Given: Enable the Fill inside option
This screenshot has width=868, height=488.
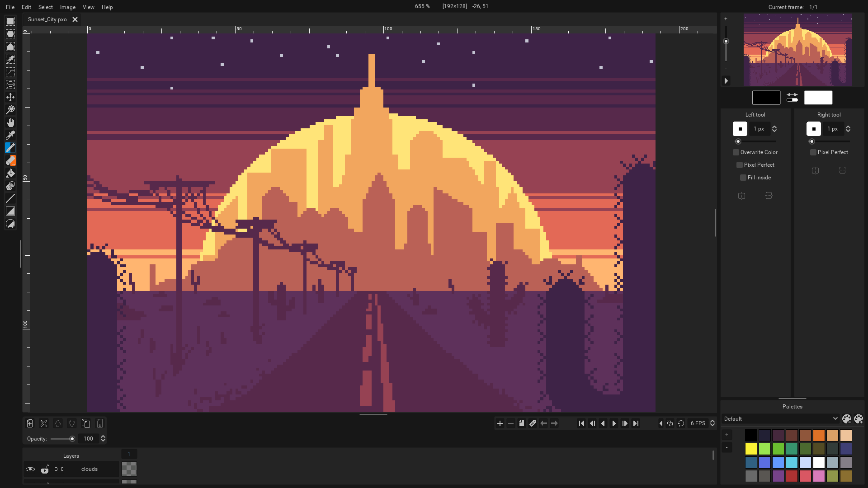Looking at the screenshot, I should point(743,178).
